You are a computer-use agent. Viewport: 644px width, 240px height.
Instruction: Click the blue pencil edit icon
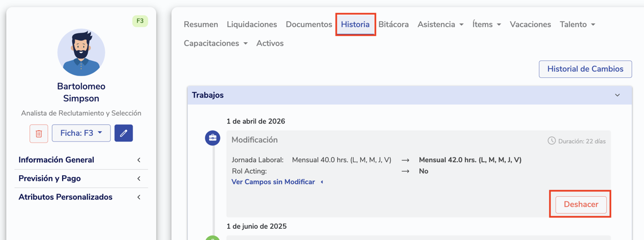[123, 134]
